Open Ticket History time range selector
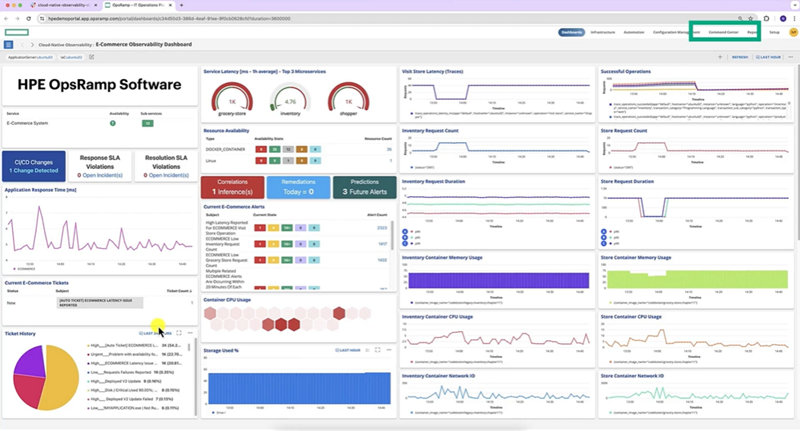This screenshot has width=800, height=431. coord(155,333)
